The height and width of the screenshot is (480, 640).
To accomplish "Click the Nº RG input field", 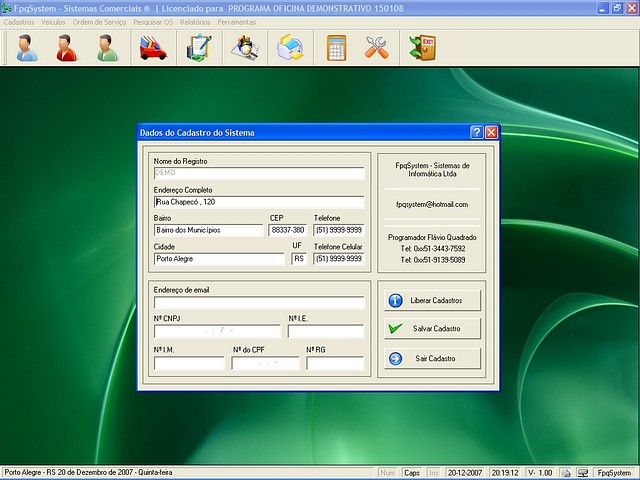I will point(335,363).
